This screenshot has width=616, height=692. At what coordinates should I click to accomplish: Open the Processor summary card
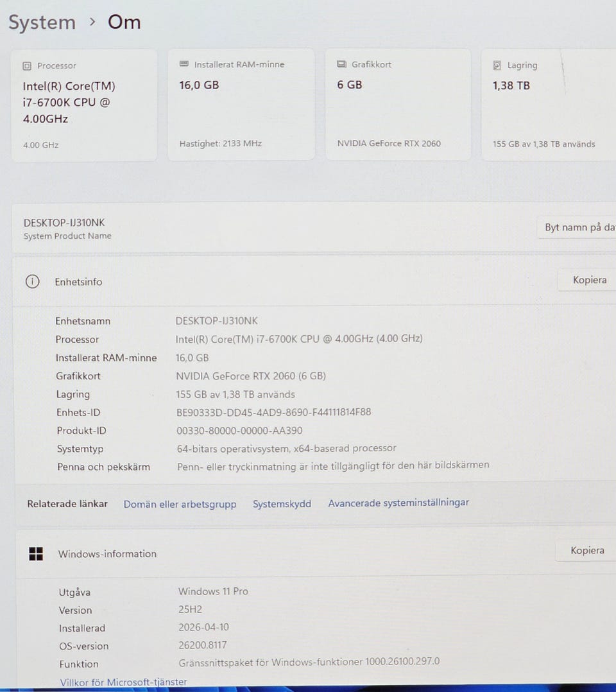[x=84, y=105]
